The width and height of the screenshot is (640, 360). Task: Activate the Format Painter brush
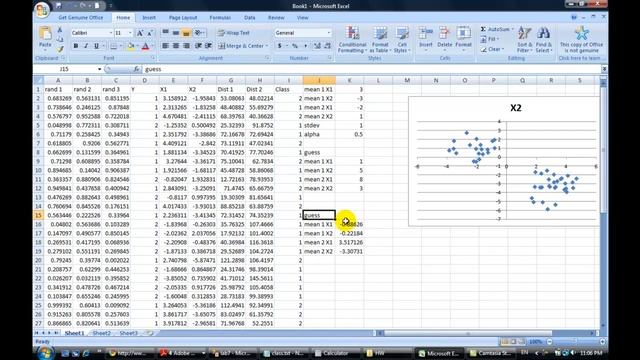coord(60,49)
